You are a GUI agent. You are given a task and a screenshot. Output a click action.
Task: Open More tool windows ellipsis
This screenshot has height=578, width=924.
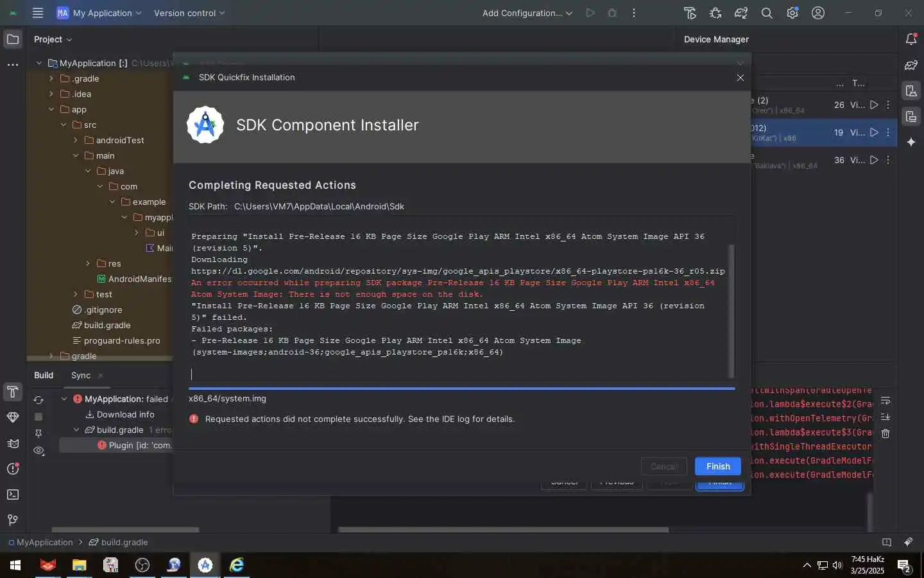coord(12,65)
